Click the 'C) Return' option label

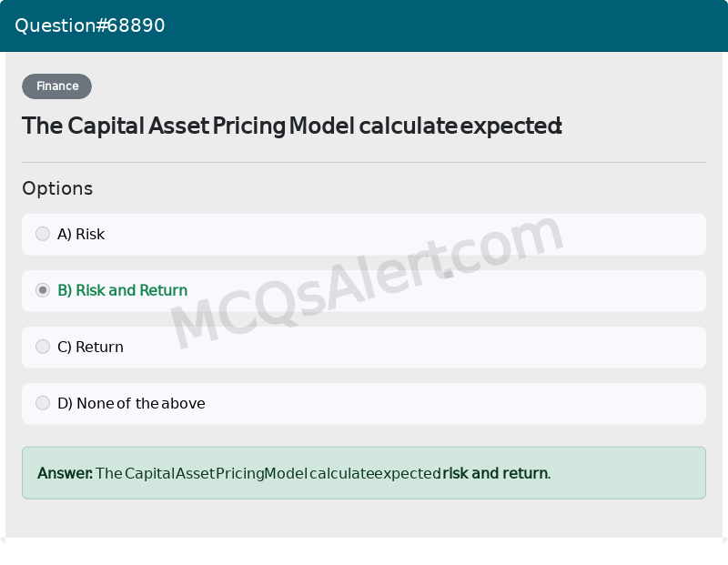click(x=90, y=347)
